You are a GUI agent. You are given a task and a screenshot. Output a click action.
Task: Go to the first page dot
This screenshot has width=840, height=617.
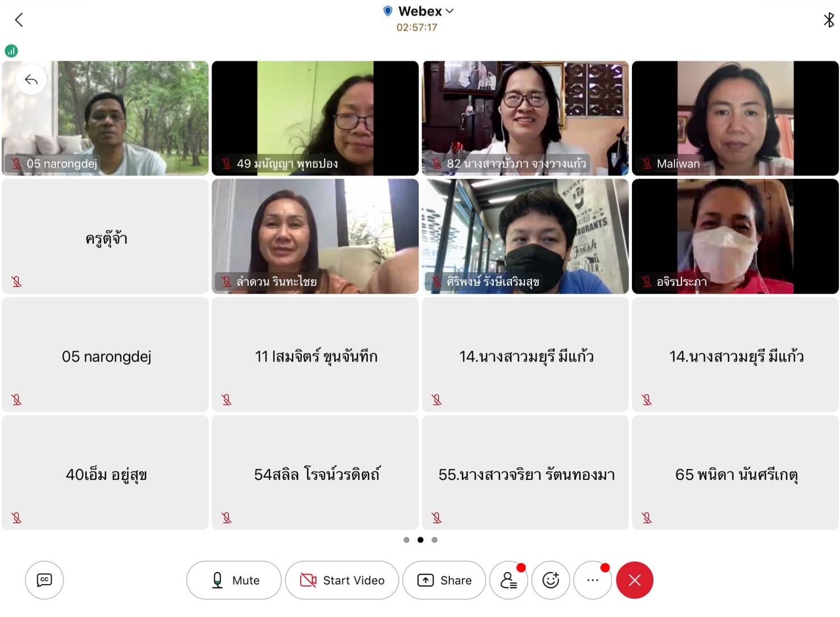point(406,540)
